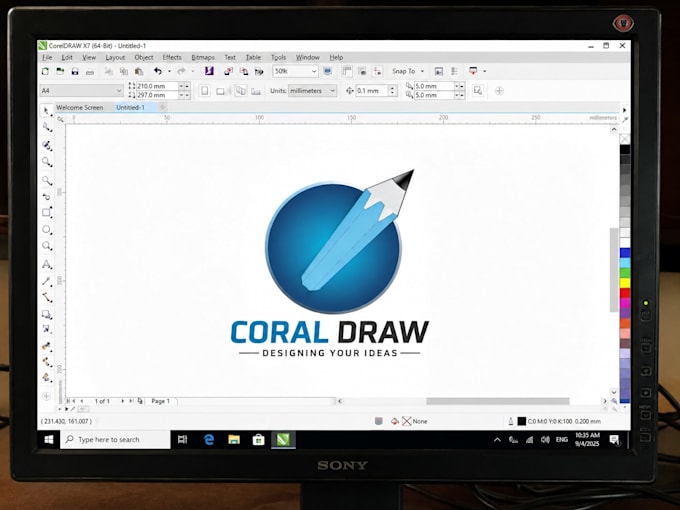The height and width of the screenshot is (510, 680).
Task: Click the nudge distance stepper arrows
Action: (x=393, y=91)
